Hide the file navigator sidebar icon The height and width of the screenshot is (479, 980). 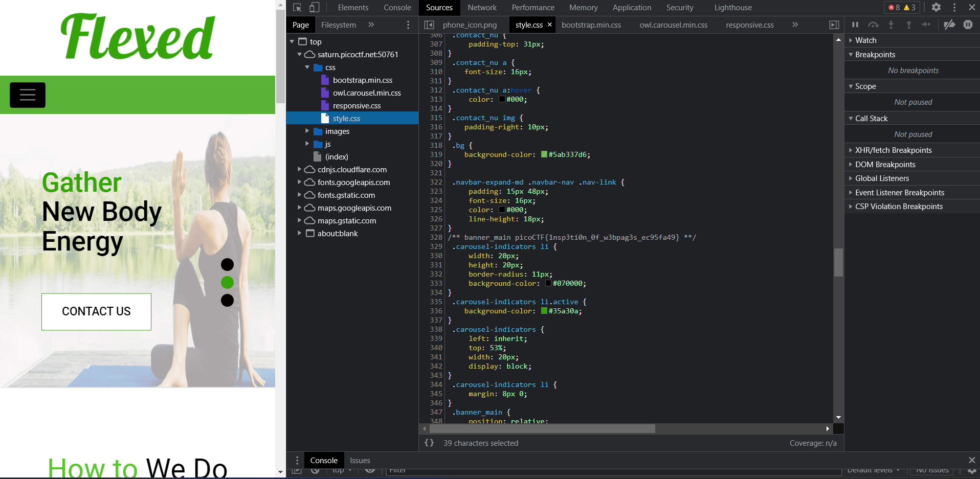429,25
